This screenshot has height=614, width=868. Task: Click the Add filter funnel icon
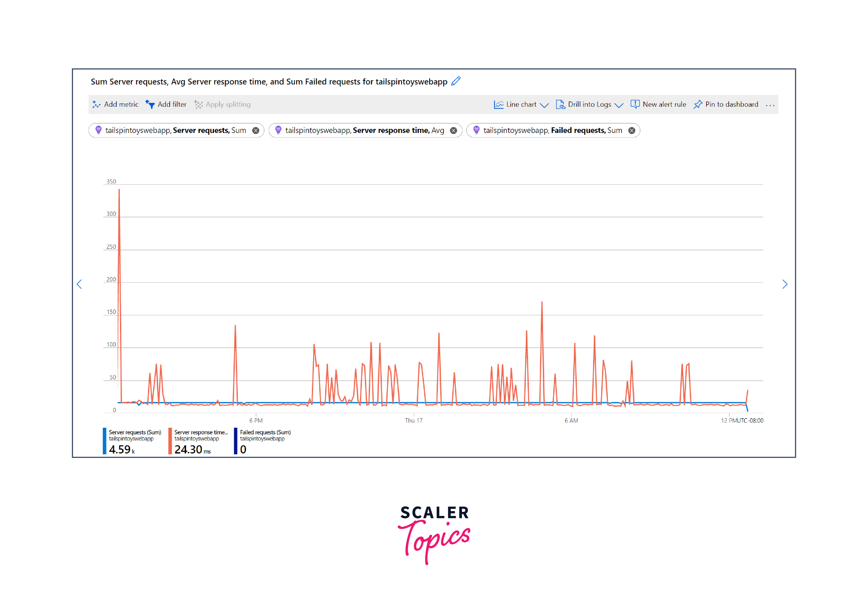(150, 105)
